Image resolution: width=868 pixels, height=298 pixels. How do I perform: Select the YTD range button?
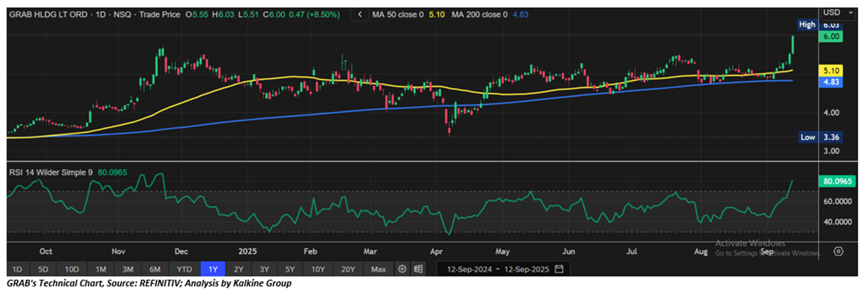pyautogui.click(x=184, y=269)
